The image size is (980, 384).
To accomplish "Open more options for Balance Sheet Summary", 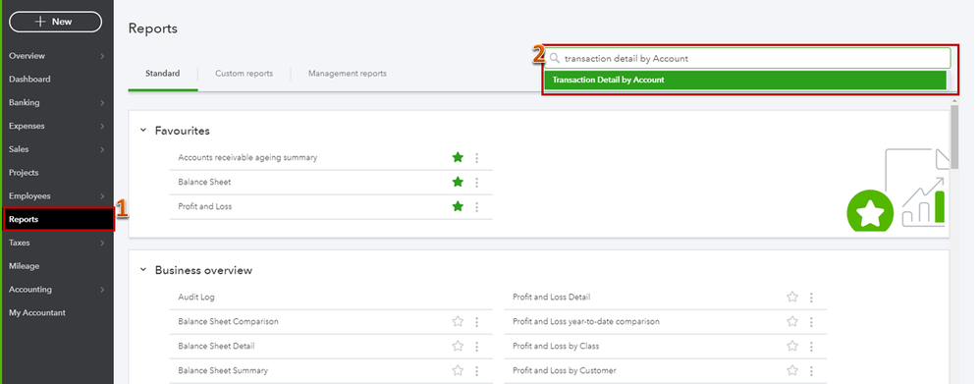I will pos(477,371).
